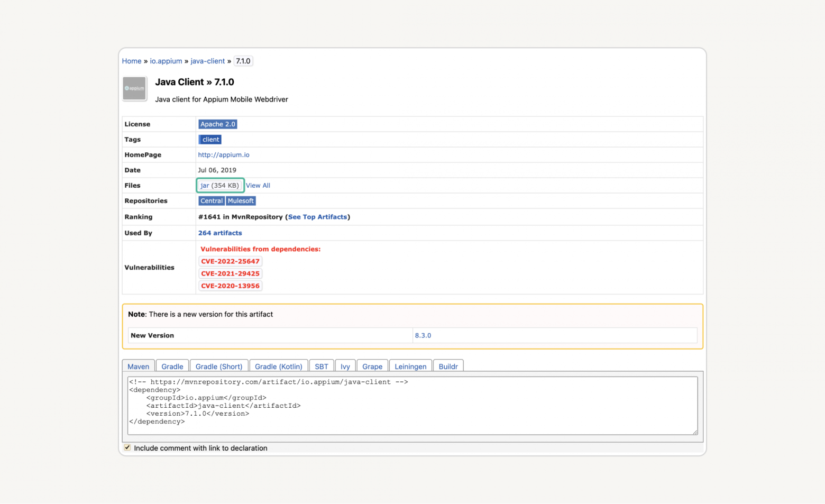Image resolution: width=825 pixels, height=504 pixels.
Task: Download the jar (354 KB) file
Action: [220, 186]
